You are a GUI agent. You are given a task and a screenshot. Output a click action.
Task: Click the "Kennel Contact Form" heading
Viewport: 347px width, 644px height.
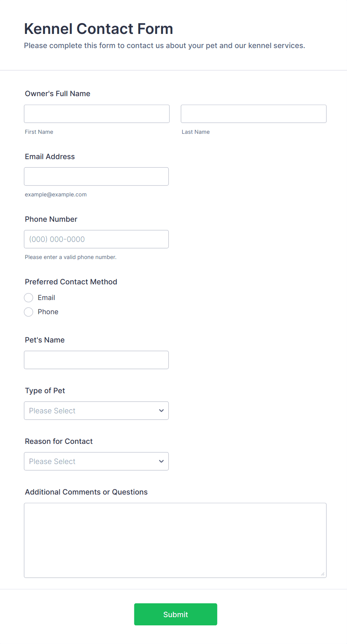coord(99,29)
